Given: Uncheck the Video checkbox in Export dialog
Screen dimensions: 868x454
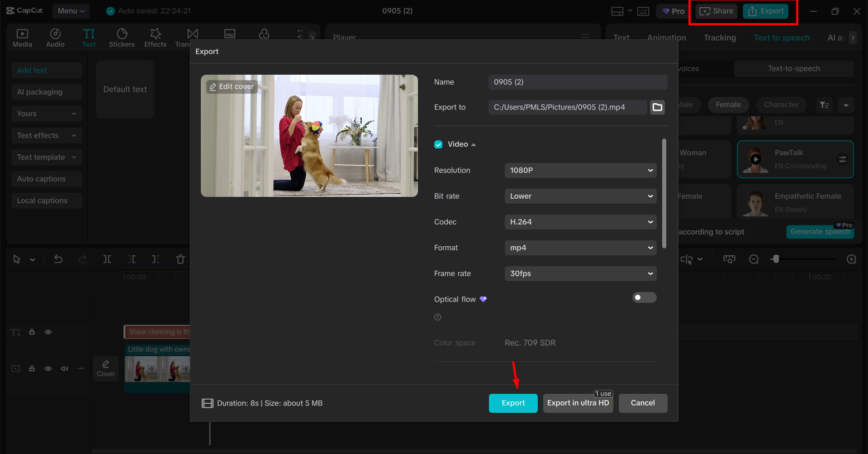Looking at the screenshot, I should tap(438, 144).
